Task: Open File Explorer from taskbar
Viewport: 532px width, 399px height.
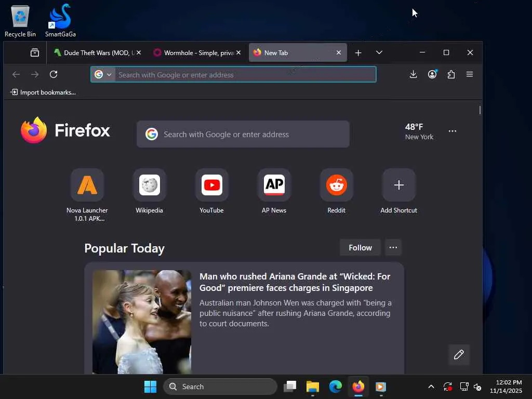Action: [x=312, y=387]
